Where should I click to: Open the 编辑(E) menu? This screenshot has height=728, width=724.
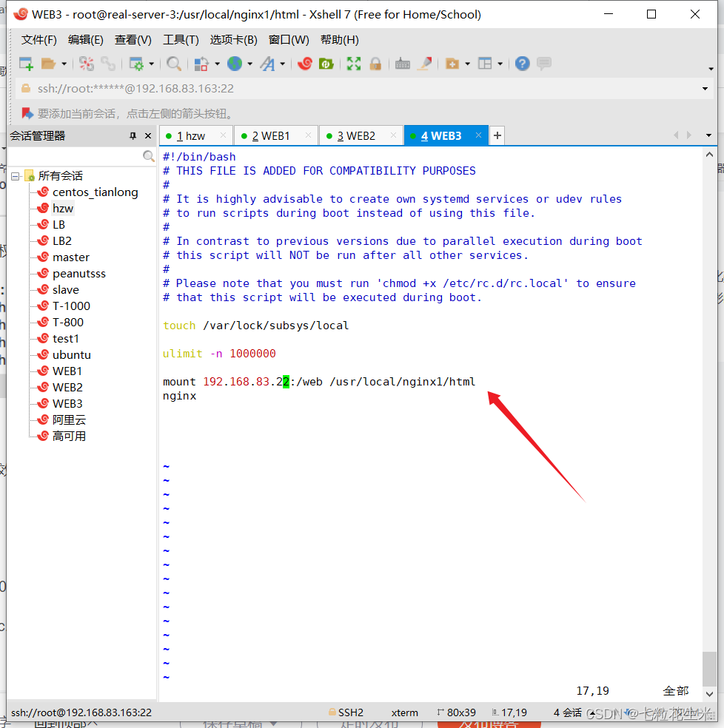click(86, 40)
